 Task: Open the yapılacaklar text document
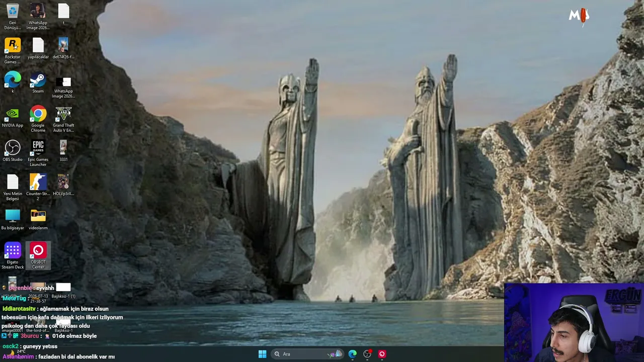pyautogui.click(x=38, y=49)
